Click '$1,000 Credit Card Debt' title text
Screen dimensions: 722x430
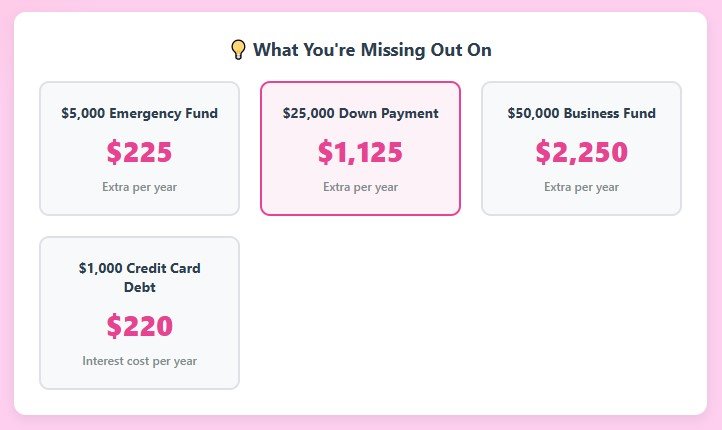[140, 278]
